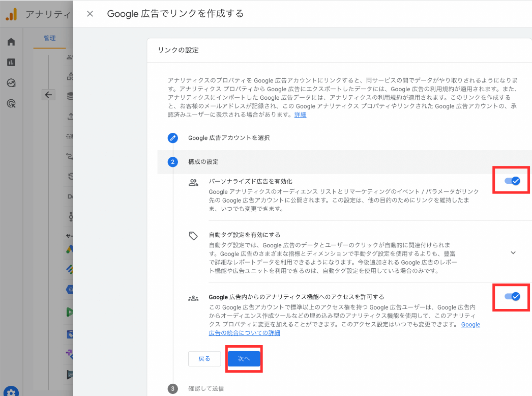The image size is (532, 396).
Task: Click the 戻る button
Action: 204,359
